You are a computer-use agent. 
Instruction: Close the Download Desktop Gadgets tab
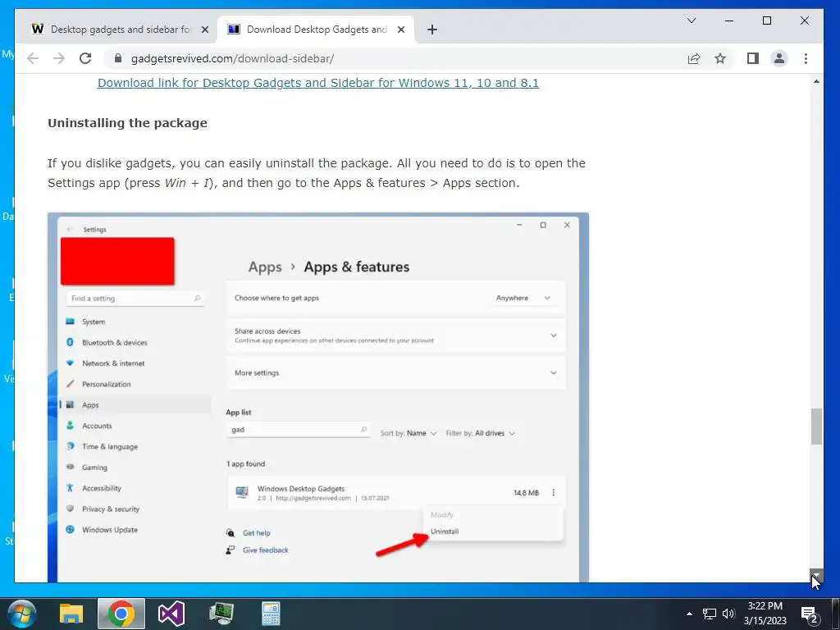click(400, 30)
